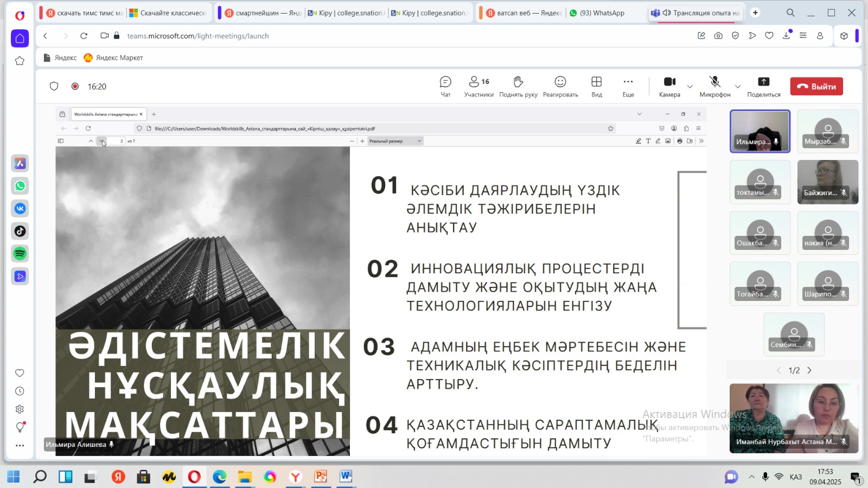The height and width of the screenshot is (488, 868).
Task: Open Word from Windows taskbar
Action: click(346, 477)
